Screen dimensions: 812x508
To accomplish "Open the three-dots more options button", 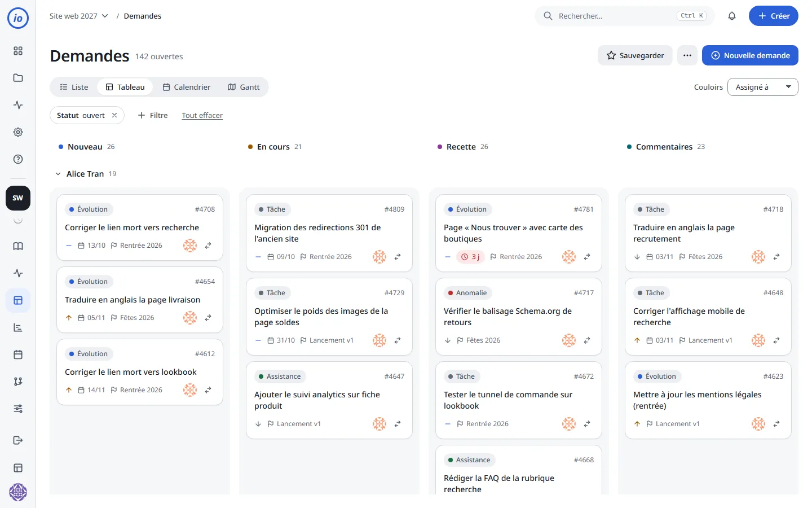I will [x=687, y=55].
